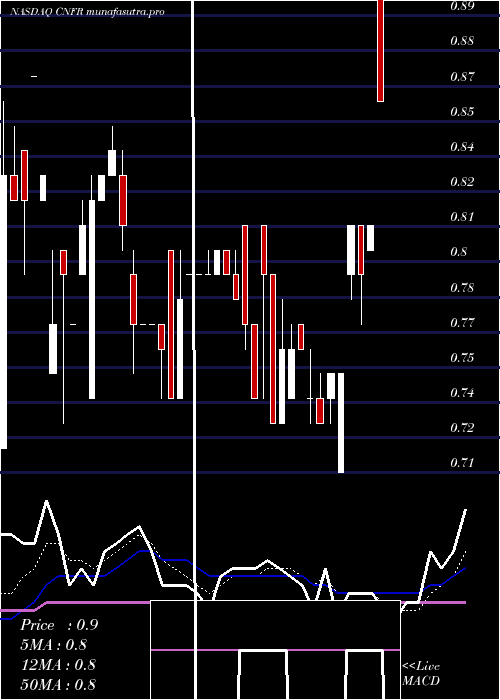Click the 0.84 price axis label
This screenshot has width=500, height=700.
(462, 147)
